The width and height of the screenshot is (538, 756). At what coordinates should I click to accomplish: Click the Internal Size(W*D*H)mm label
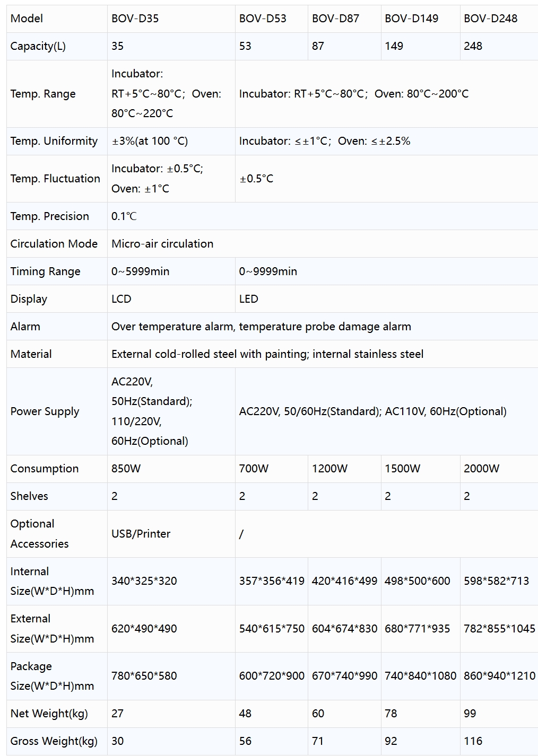coord(52,581)
